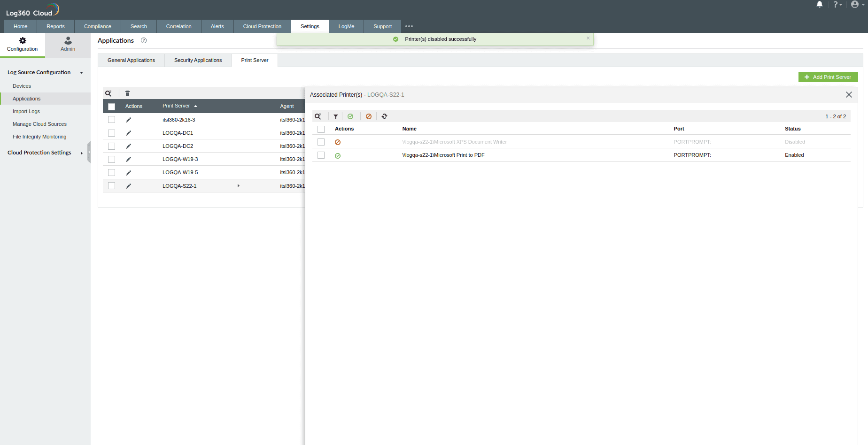
Task: Delete selected print servers via trash icon
Action: (127, 93)
